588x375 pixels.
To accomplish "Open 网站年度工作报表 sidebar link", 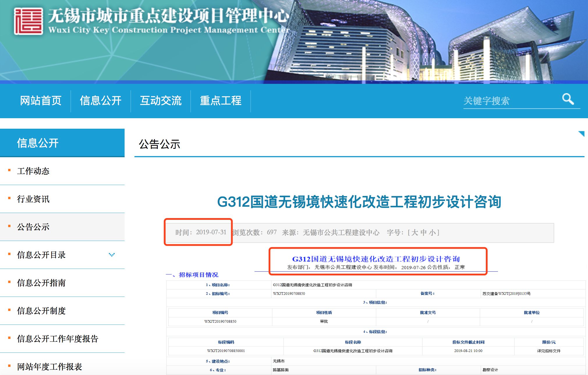I will [x=49, y=367].
